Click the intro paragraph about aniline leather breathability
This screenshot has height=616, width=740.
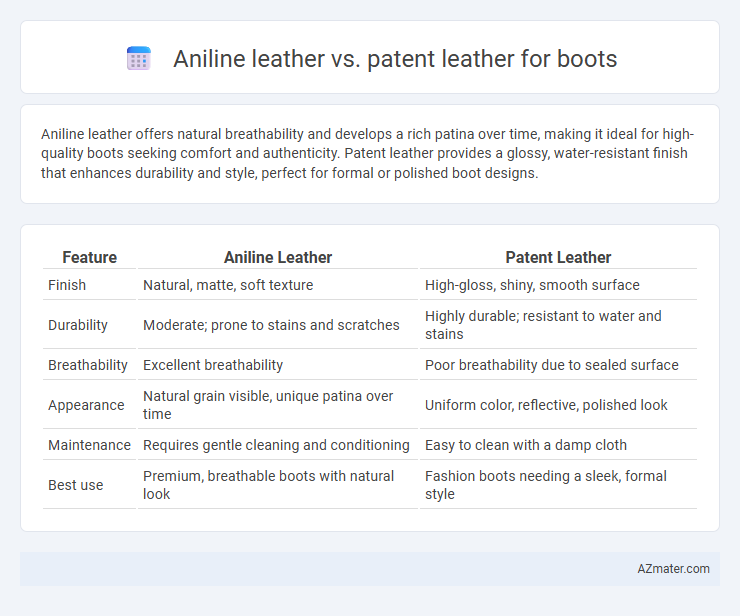click(x=367, y=153)
